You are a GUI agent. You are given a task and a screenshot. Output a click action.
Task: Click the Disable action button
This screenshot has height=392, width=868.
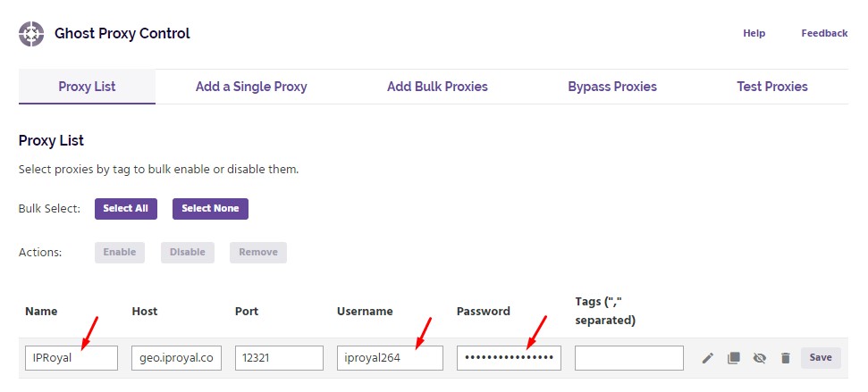point(188,252)
